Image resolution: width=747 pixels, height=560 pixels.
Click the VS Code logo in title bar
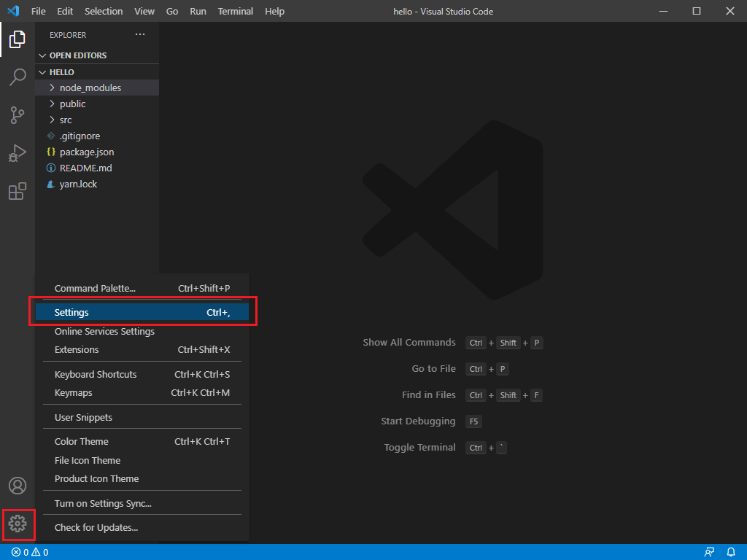tap(13, 11)
